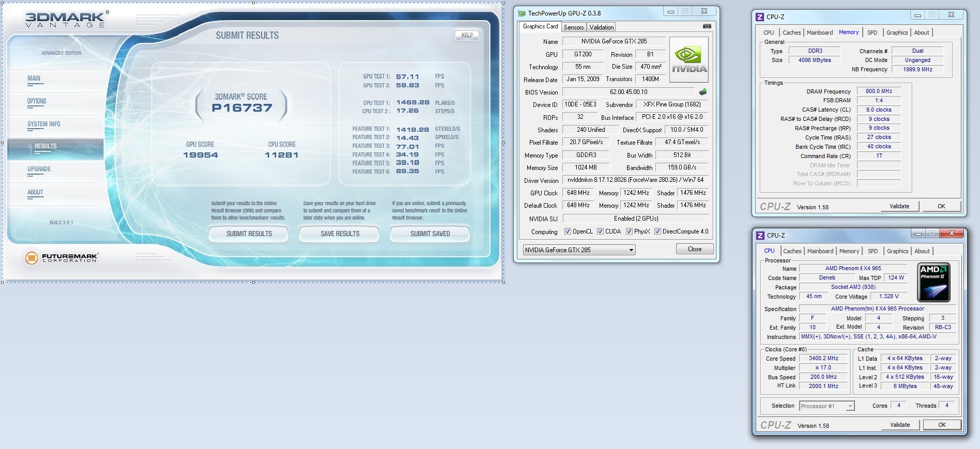Click the 3DMark Vantage logo

(x=67, y=20)
